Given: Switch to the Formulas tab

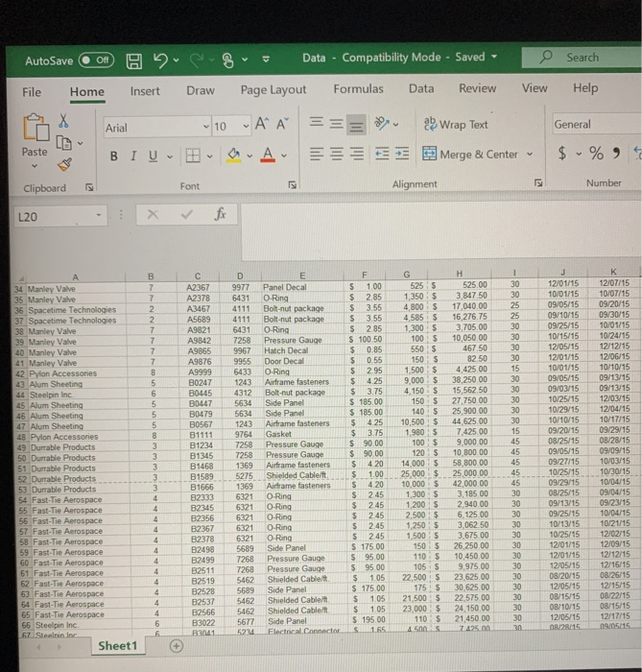Looking at the screenshot, I should (x=359, y=88).
